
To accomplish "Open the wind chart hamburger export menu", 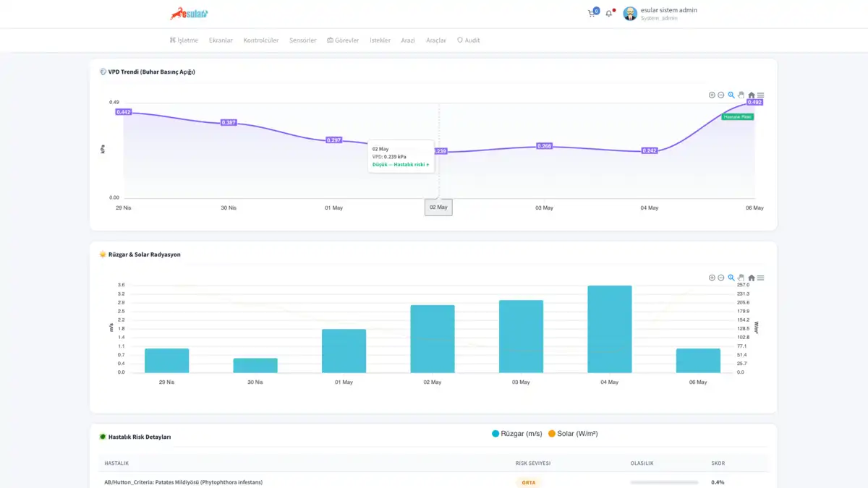I will 761,278.
